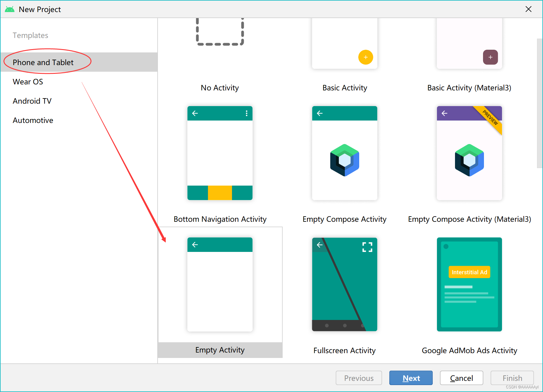The width and height of the screenshot is (543, 392).
Task: Click the No Activity dashed template thumbnail
Action: coord(220,32)
